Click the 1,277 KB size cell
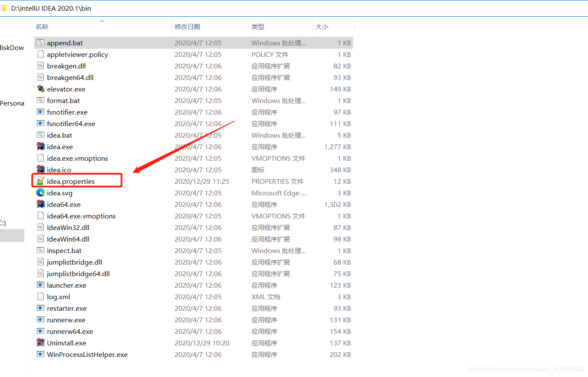Screen dimensions: 588x377 (x=337, y=147)
